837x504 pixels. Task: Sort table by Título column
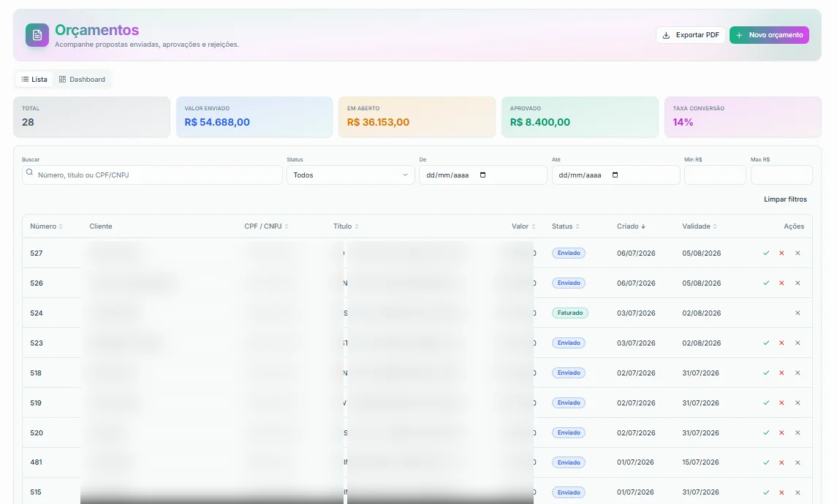(346, 226)
